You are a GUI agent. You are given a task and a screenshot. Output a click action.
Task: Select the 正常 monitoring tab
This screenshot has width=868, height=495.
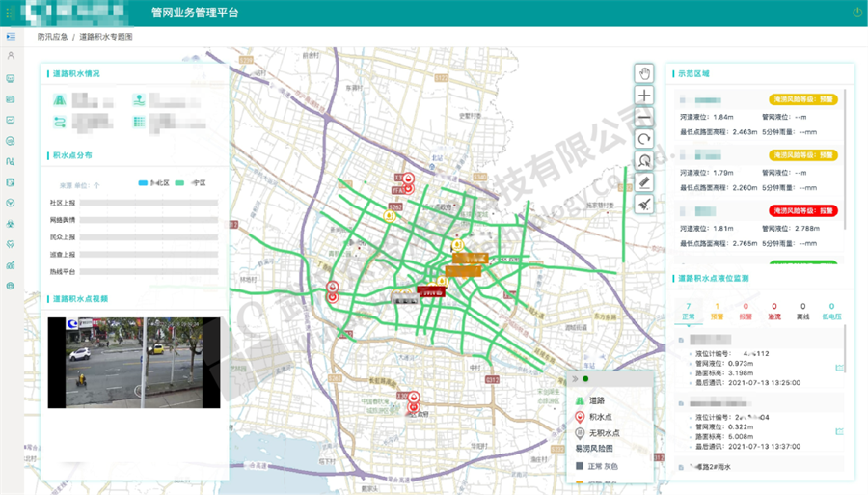[688, 312]
